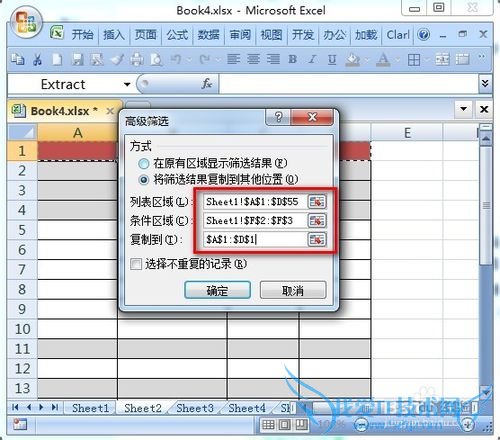Switch to Normal view in status bar

268,424
